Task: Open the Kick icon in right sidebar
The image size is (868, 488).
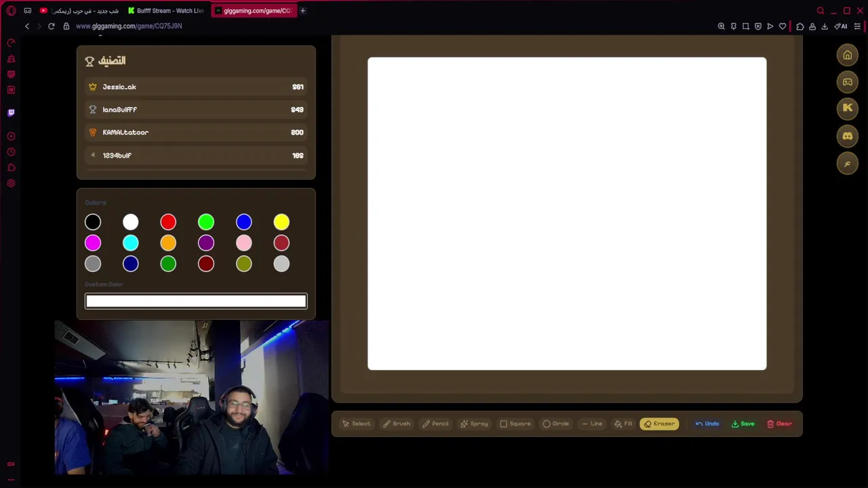Action: 848,108
